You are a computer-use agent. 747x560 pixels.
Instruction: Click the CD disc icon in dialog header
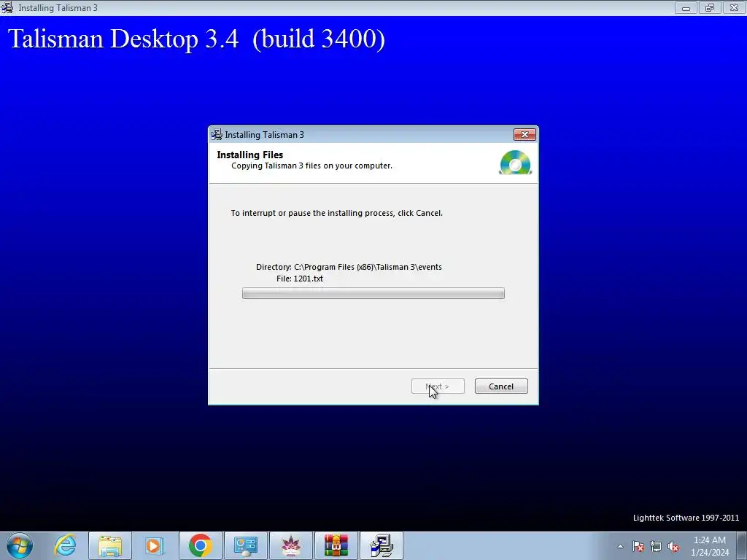click(x=516, y=163)
